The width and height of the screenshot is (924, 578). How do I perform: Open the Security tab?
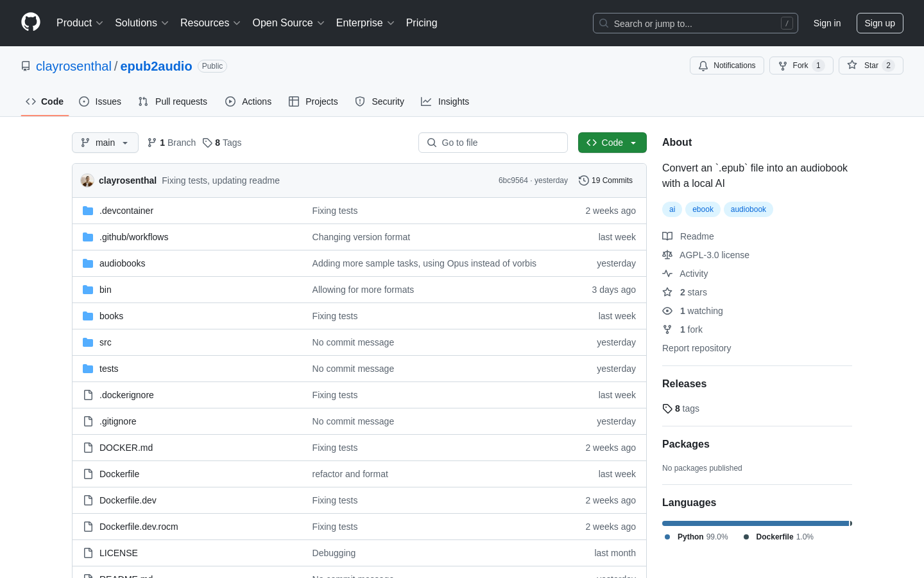pyautogui.click(x=380, y=101)
